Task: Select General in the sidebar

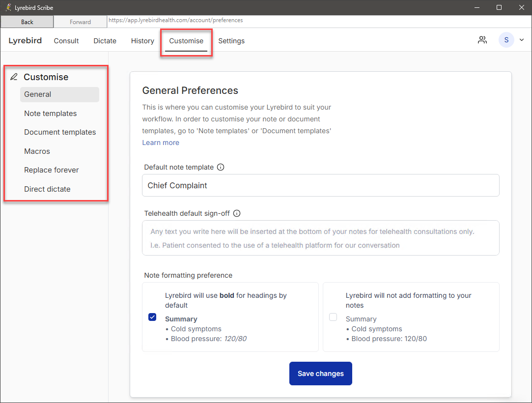Action: point(60,94)
